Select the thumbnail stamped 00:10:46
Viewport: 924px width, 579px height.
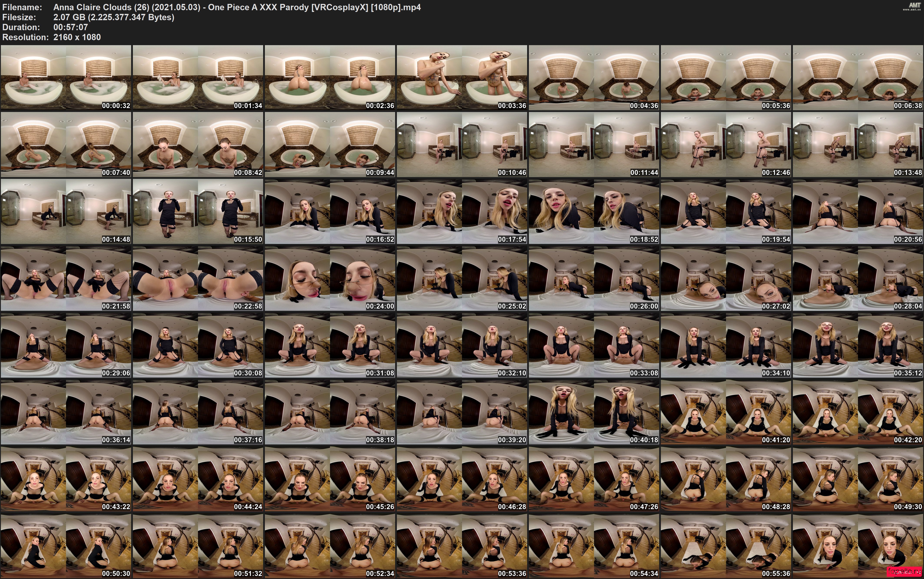click(462, 144)
